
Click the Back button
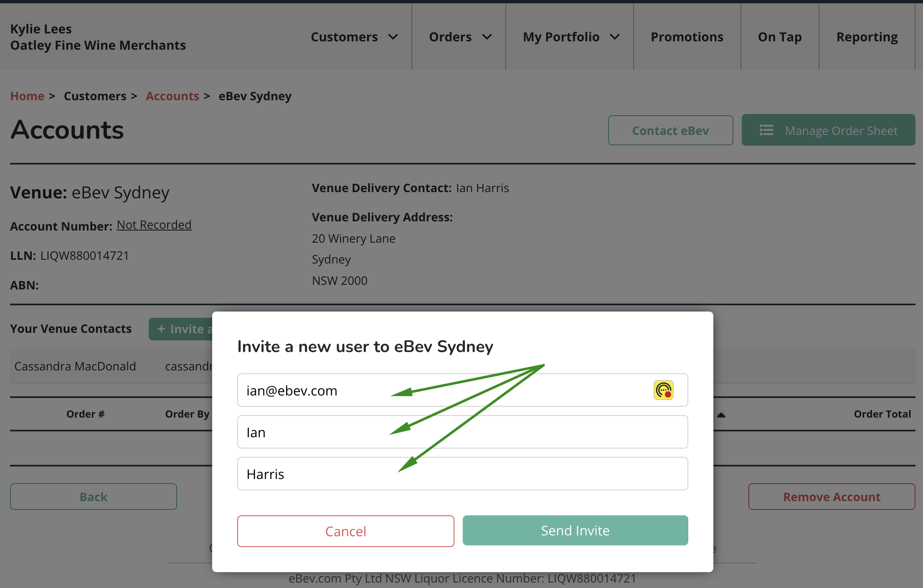click(x=93, y=497)
